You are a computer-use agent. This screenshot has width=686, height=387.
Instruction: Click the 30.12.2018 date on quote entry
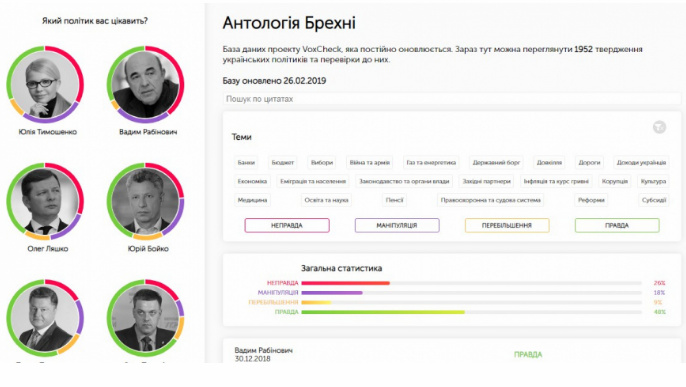tap(252, 359)
